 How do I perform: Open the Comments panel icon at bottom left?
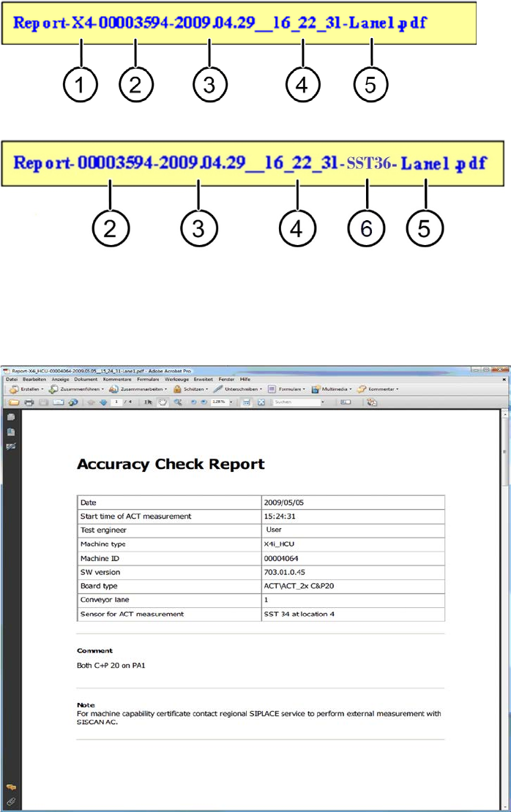coord(11,787)
